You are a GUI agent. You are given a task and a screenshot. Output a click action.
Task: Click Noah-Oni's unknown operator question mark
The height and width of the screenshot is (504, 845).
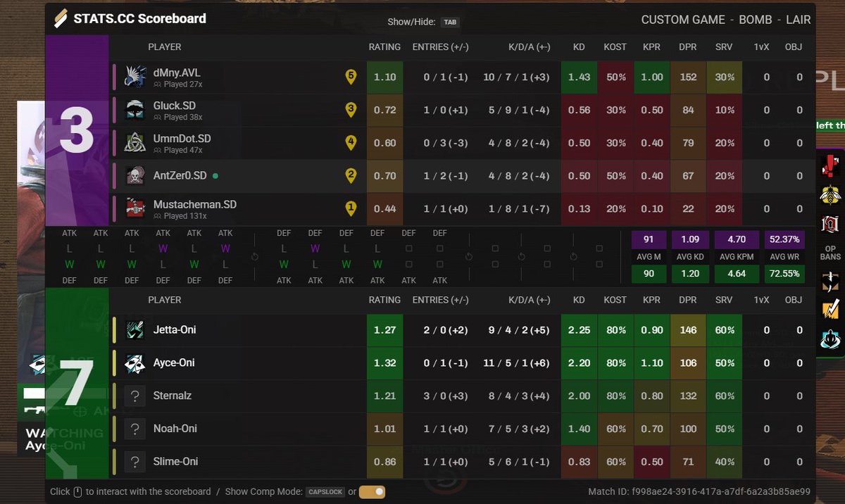click(135, 429)
